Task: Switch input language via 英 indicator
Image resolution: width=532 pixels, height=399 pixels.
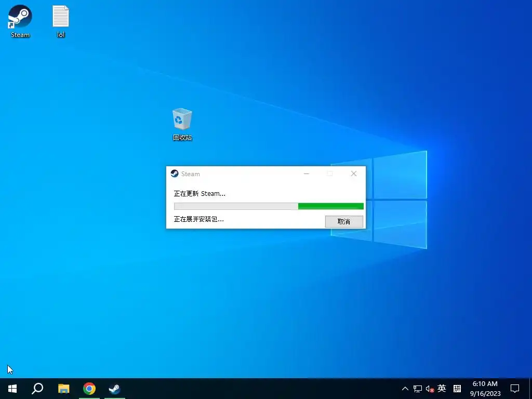Action: tap(442, 388)
